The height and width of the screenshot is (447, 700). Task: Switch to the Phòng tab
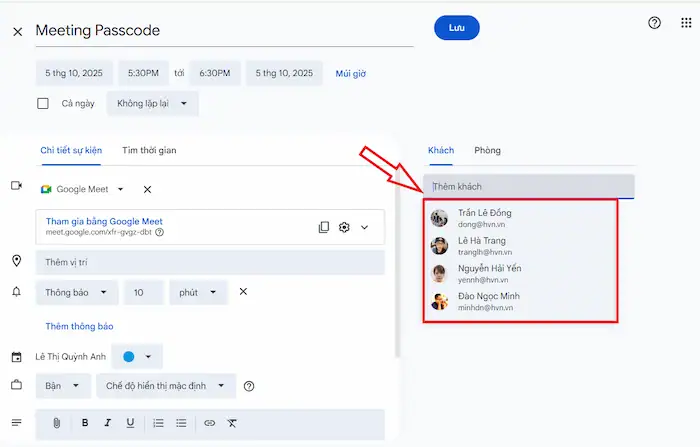click(x=487, y=150)
